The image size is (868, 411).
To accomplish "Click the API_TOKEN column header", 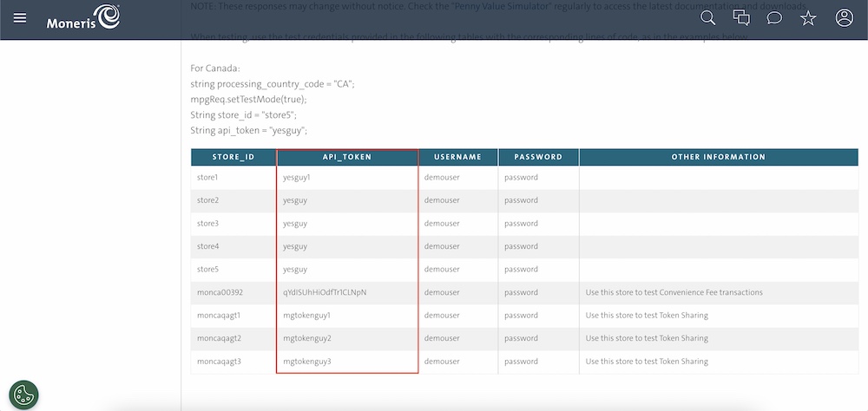I will pyautogui.click(x=347, y=157).
